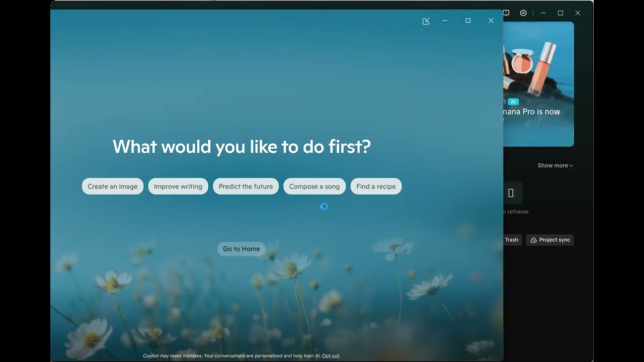
Task: Maximize the background editor window
Action: coord(560,13)
